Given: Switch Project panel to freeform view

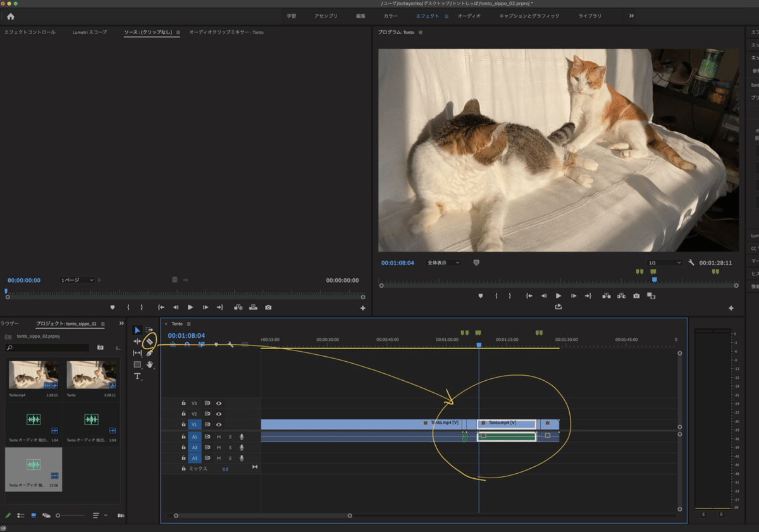Looking at the screenshot, I should pos(46,516).
